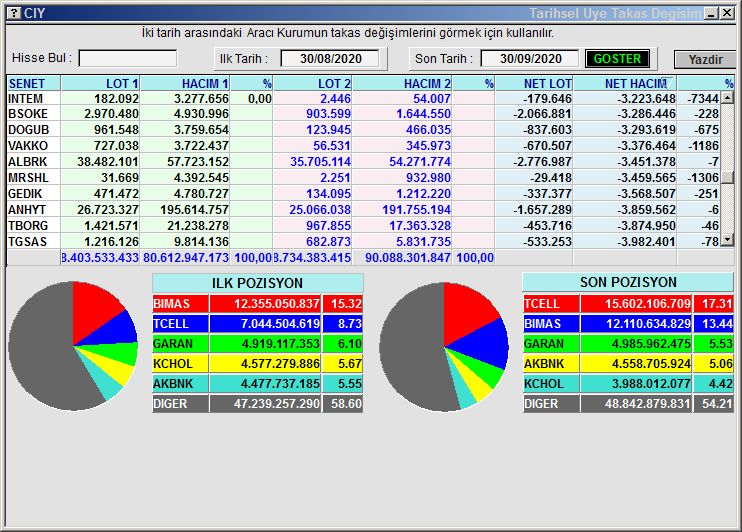
Task: Select the ANHYT row
Action: tap(363, 210)
